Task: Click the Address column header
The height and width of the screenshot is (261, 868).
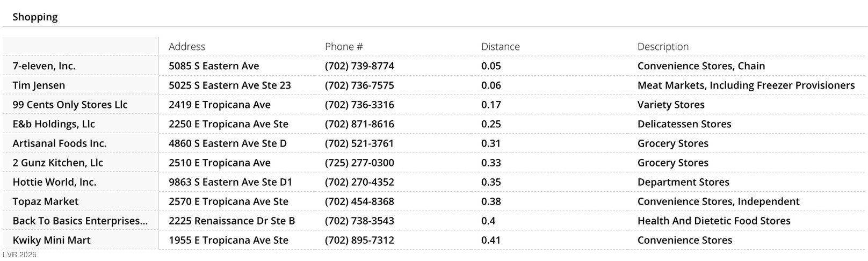Action: [187, 47]
